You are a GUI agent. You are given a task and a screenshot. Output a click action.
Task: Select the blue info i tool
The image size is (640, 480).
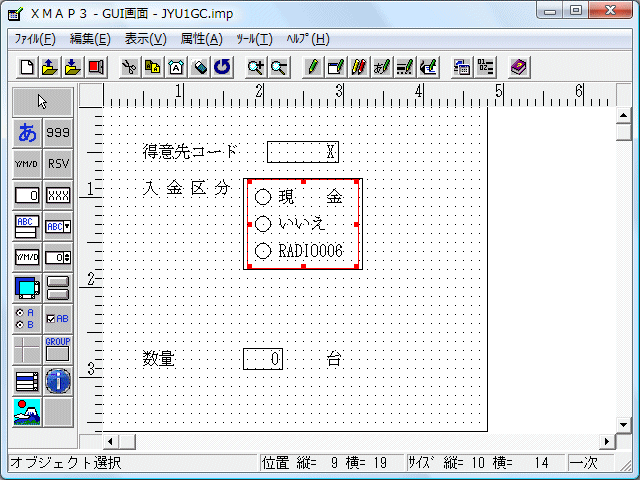[x=58, y=381]
